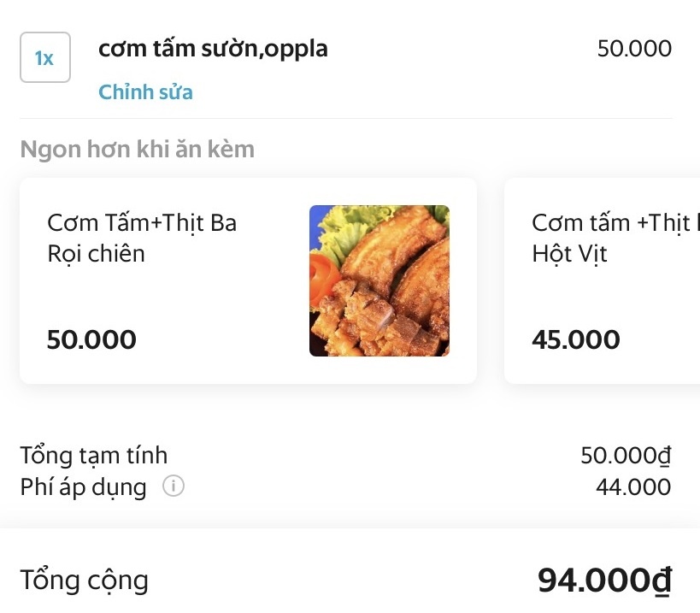Click the 50.000 price of the ordered item
Screen dimensions: 700x613
tap(634, 49)
